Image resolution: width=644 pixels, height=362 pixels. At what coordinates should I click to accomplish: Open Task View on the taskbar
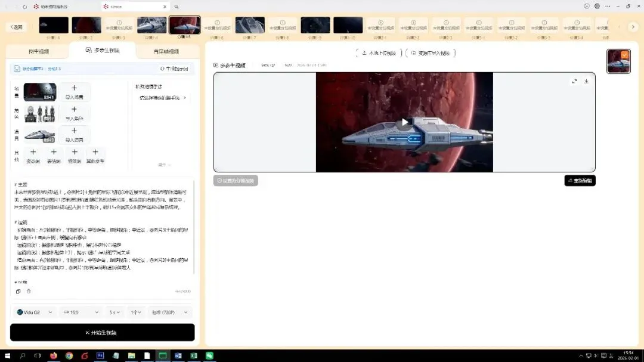(38, 355)
